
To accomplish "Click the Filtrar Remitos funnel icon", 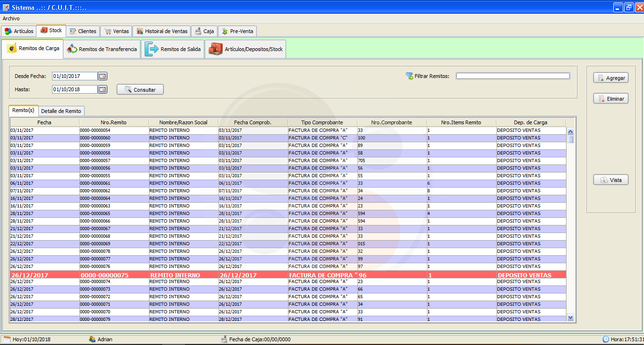I will (409, 76).
